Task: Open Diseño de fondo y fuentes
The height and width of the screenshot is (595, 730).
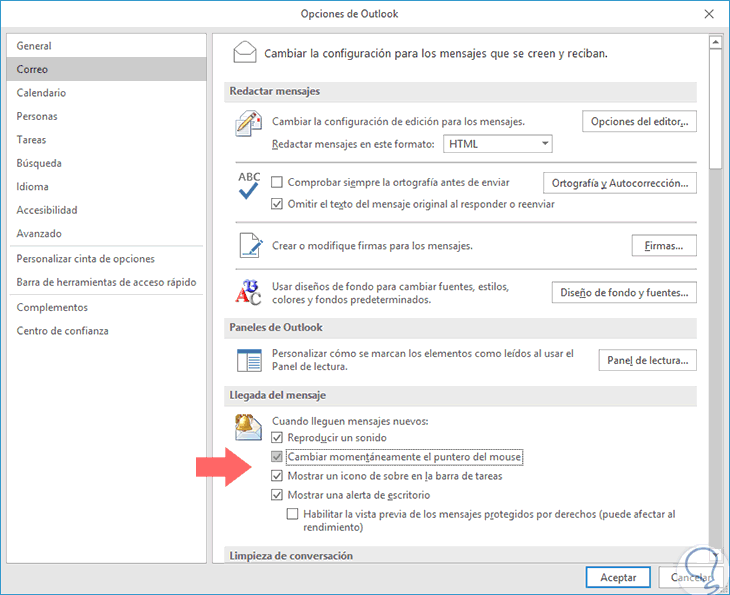Action: [624, 292]
